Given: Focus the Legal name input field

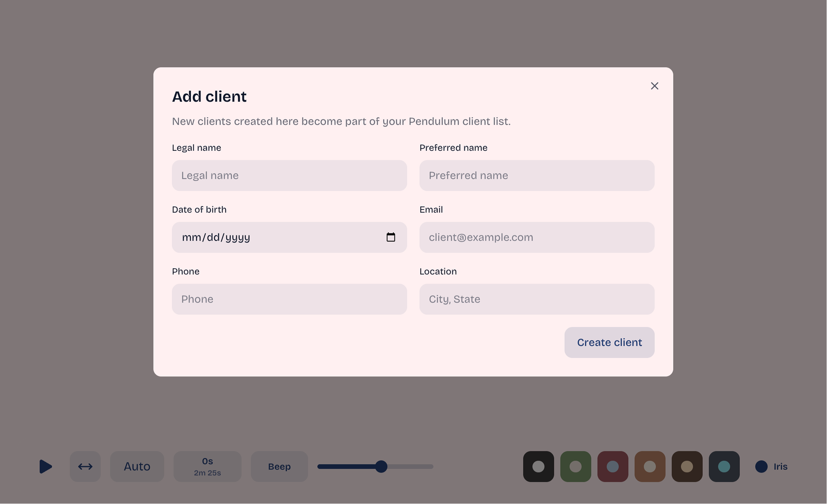Looking at the screenshot, I should click(x=289, y=175).
